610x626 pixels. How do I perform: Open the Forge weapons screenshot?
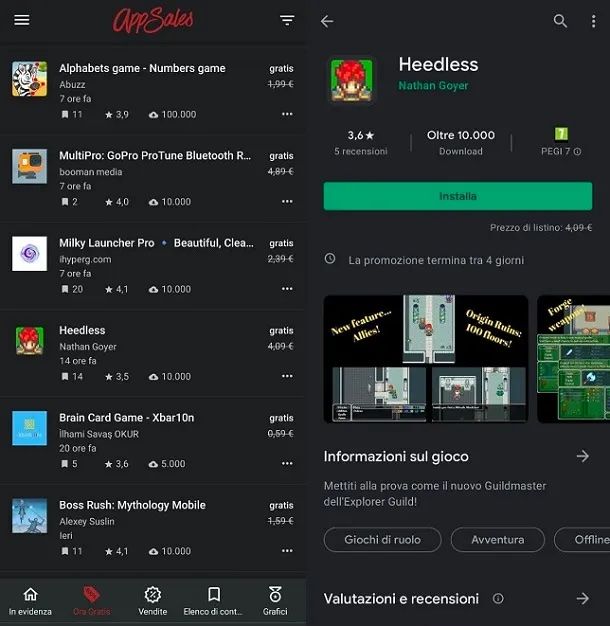point(574,359)
